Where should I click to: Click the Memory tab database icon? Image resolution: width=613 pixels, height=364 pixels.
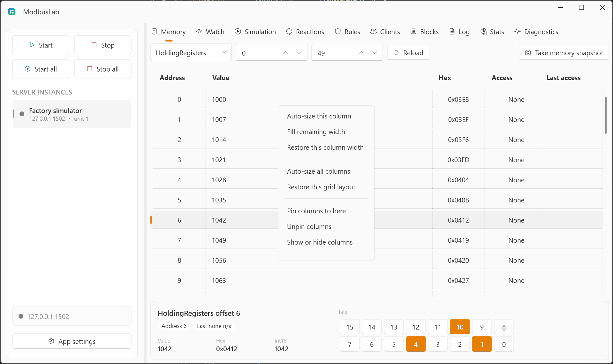click(154, 32)
